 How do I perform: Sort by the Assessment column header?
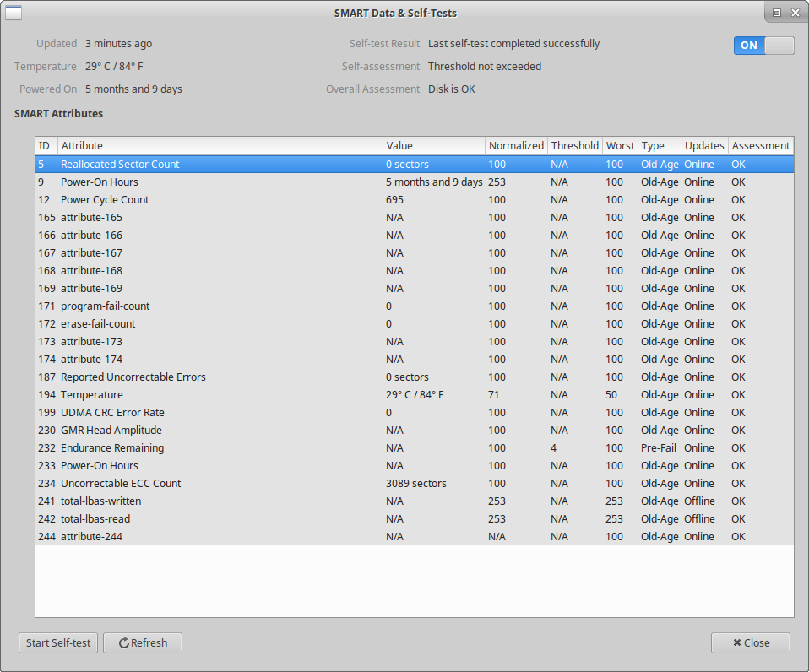point(761,146)
